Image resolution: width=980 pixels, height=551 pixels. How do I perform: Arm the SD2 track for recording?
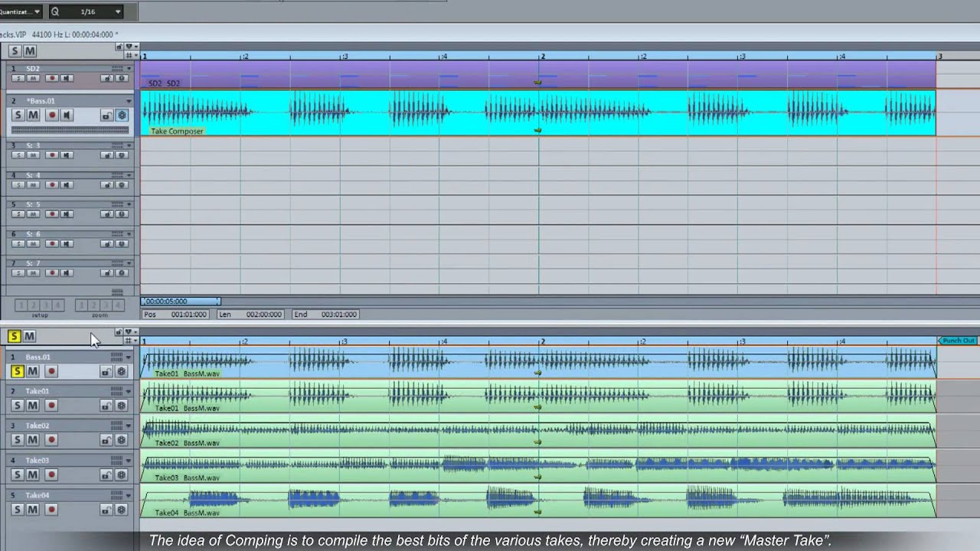[x=51, y=78]
